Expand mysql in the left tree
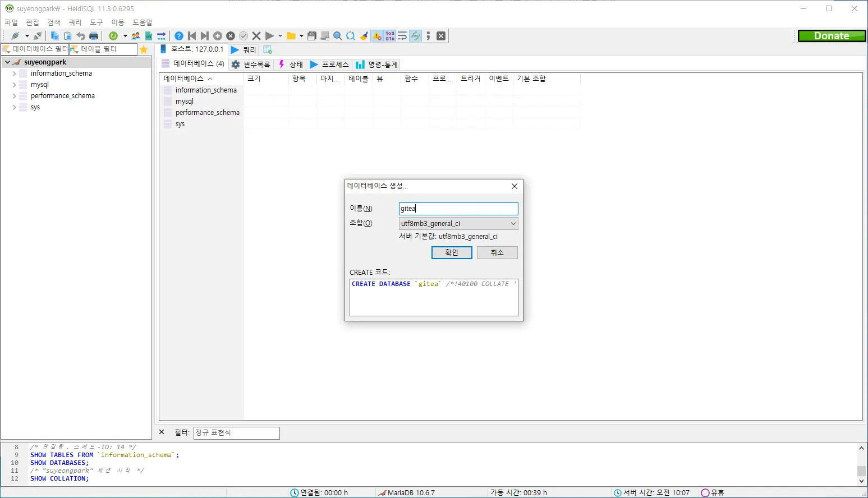The width and height of the screenshot is (868, 498). (14, 85)
